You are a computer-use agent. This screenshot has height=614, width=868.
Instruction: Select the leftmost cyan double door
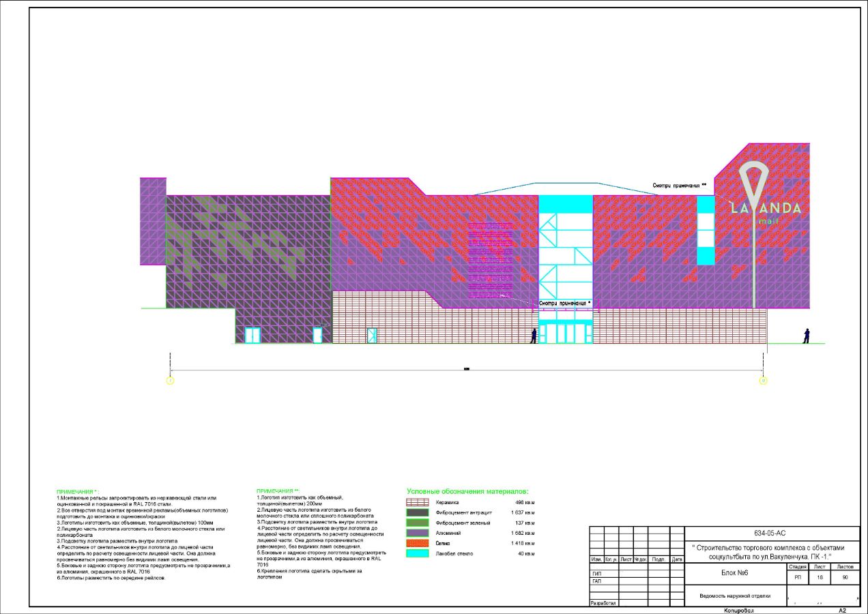252,335
